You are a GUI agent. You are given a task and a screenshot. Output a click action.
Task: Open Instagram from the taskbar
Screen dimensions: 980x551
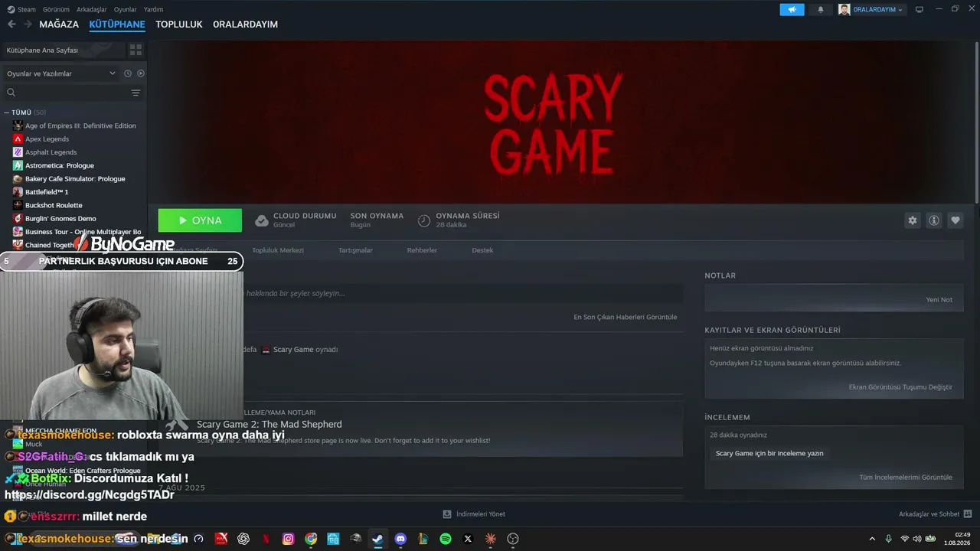(x=288, y=539)
